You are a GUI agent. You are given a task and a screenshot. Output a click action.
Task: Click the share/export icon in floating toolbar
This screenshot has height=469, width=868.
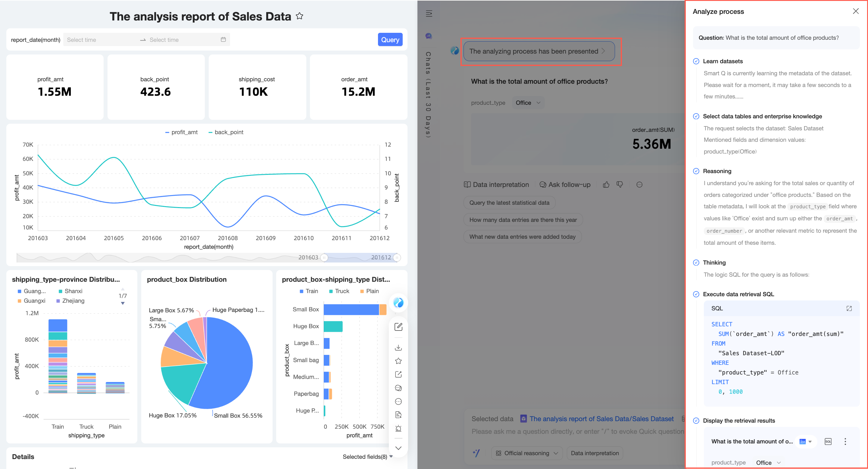(x=398, y=374)
